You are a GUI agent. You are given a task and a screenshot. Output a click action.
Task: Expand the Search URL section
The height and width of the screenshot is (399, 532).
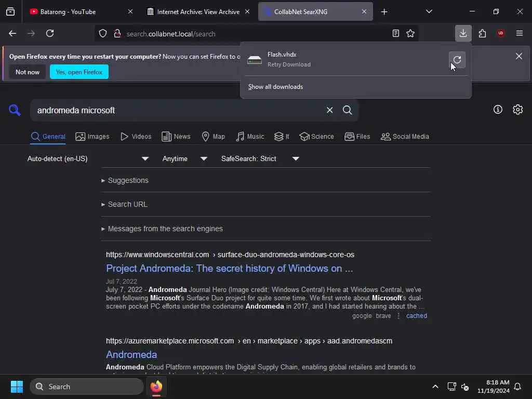click(124, 204)
